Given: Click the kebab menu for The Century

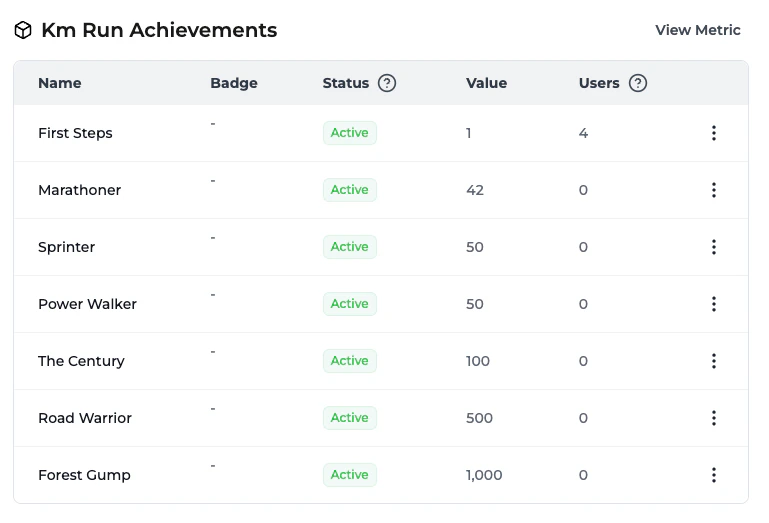Looking at the screenshot, I should tap(713, 361).
